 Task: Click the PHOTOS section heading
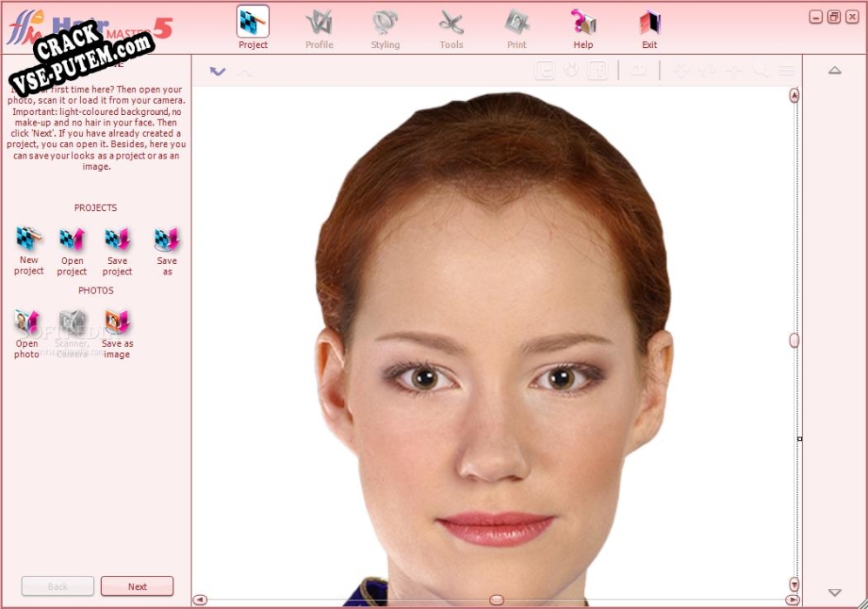96,290
